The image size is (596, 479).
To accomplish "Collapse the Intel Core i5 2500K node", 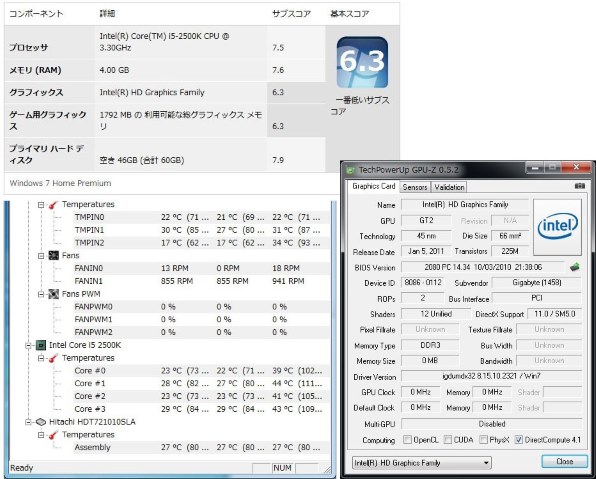I will tap(28, 345).
